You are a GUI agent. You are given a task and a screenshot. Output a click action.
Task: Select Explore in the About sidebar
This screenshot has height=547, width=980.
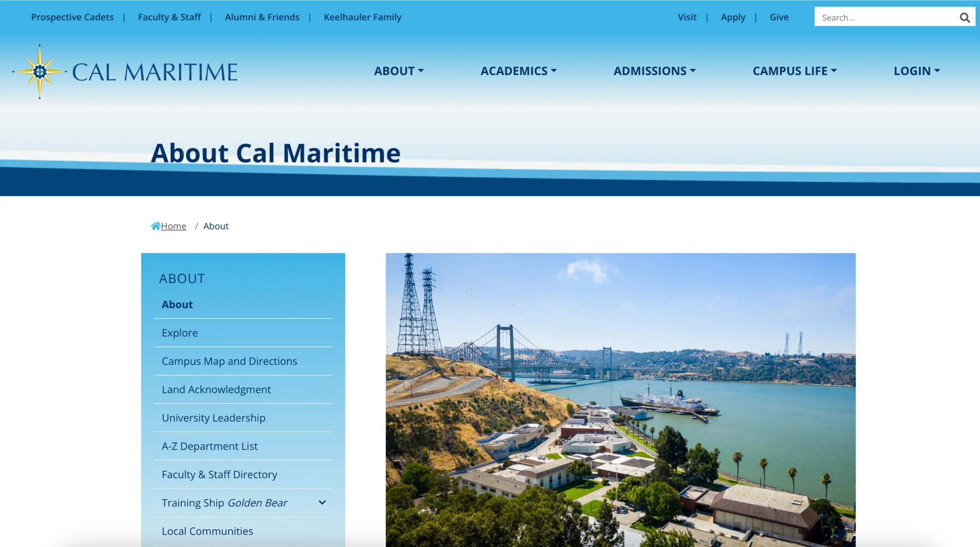180,333
